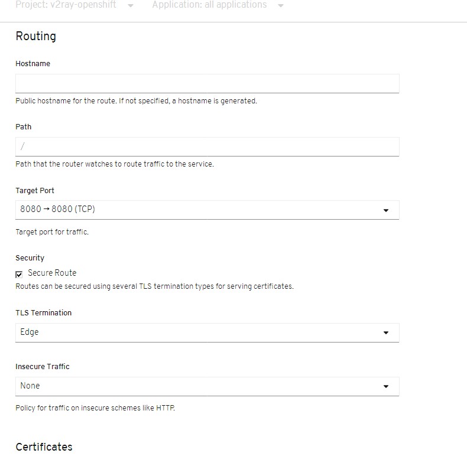Open the None insecure traffic dropdown

point(207,386)
